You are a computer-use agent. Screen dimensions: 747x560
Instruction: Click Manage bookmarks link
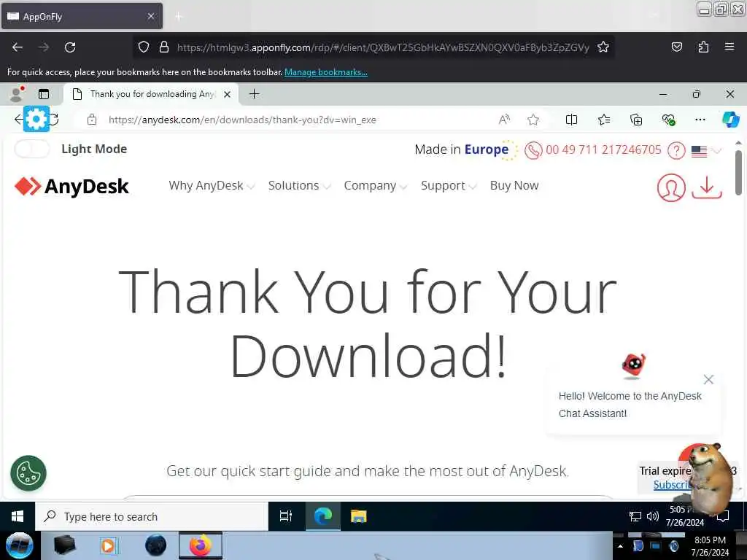(x=326, y=72)
